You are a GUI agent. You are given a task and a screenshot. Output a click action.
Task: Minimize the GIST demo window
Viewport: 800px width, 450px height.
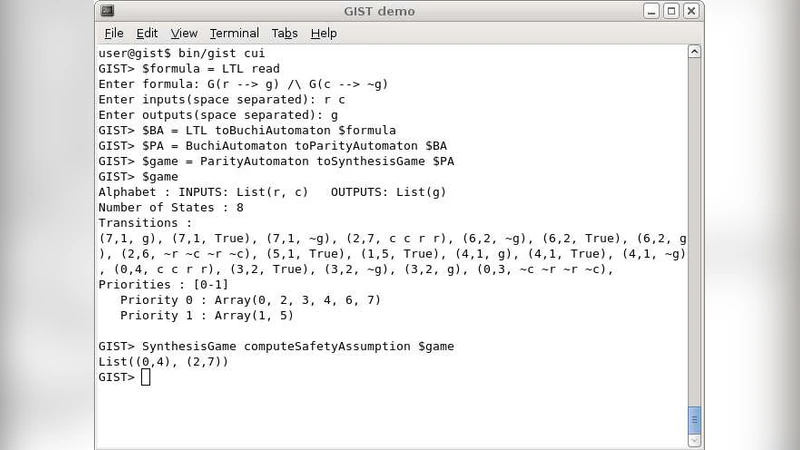pos(651,11)
